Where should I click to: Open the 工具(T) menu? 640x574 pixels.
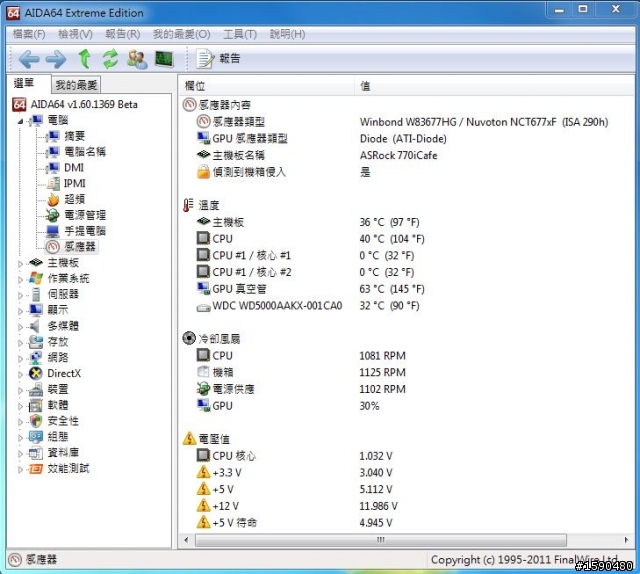click(240, 34)
